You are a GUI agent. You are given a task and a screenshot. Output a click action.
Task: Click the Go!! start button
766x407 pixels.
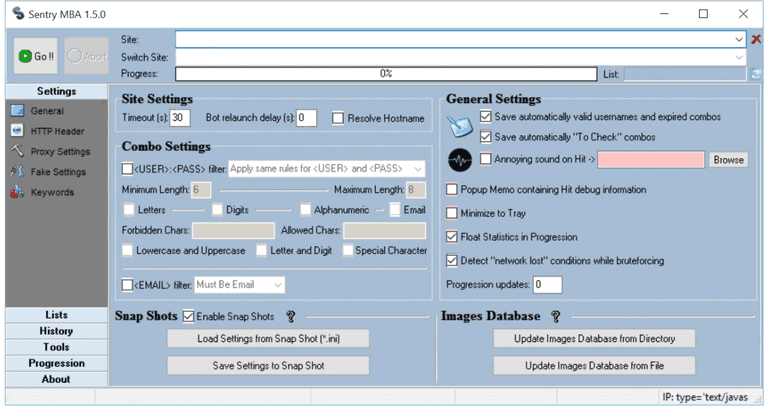[x=36, y=57]
